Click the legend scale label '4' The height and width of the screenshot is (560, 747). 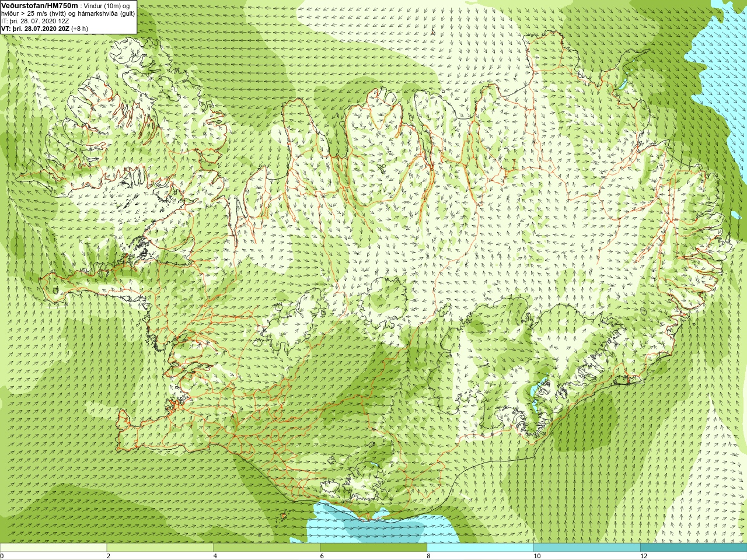215,556
